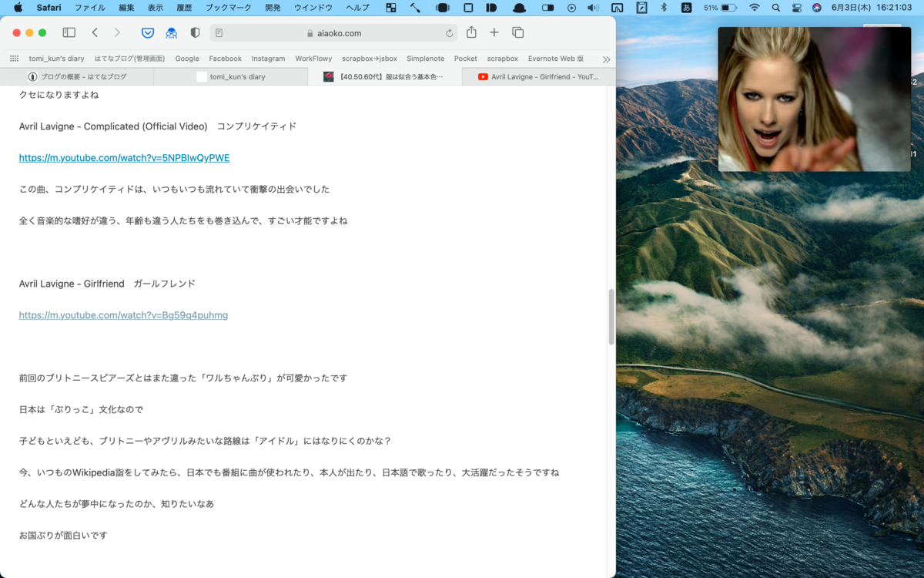
Task: Click the Siri icon in menu bar
Action: click(x=817, y=8)
